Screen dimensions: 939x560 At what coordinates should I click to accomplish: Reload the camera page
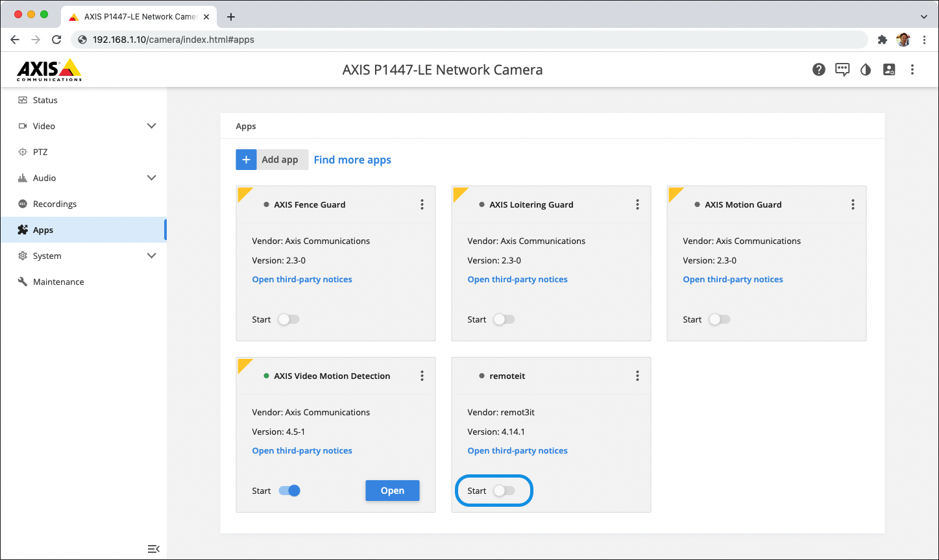pos(56,40)
